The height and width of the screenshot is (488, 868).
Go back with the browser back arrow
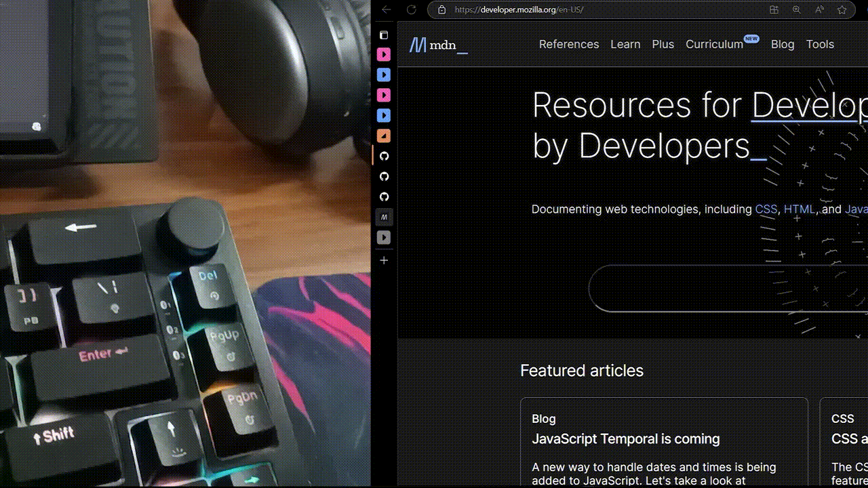click(x=386, y=9)
